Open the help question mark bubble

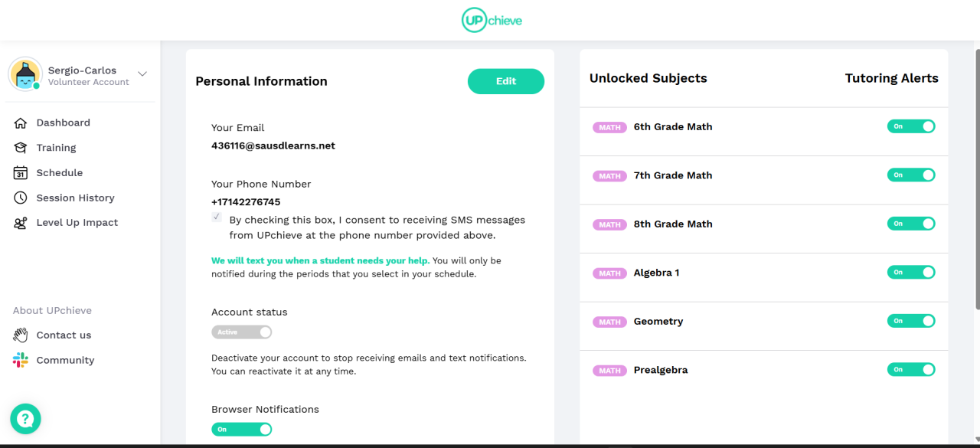click(x=25, y=418)
